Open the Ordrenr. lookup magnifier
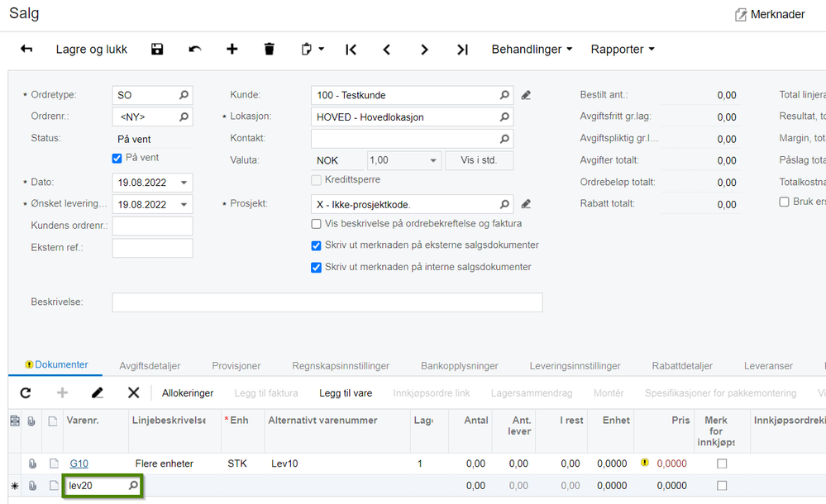The image size is (826, 504). tap(184, 116)
